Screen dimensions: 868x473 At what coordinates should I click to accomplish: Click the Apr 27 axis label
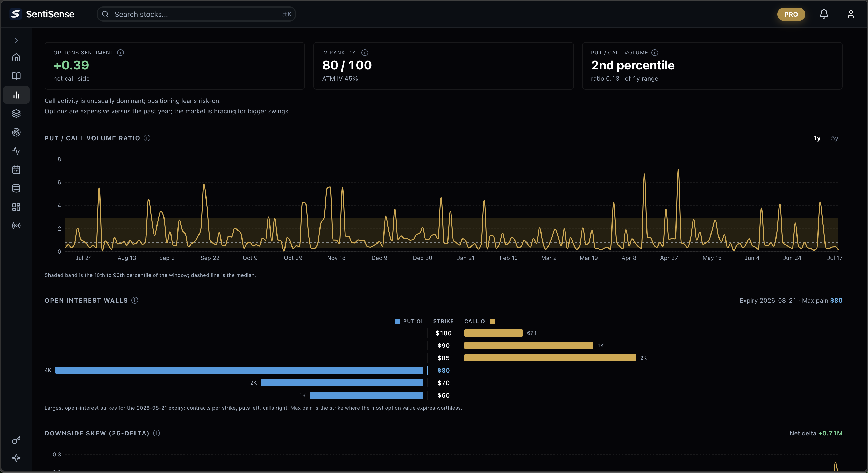[669, 258]
